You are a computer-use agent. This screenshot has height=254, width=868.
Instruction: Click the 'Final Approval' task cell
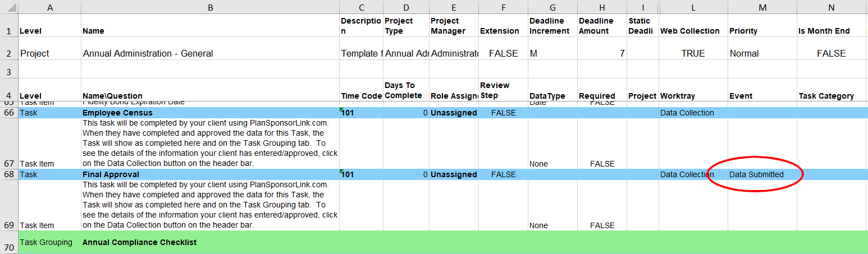point(210,174)
